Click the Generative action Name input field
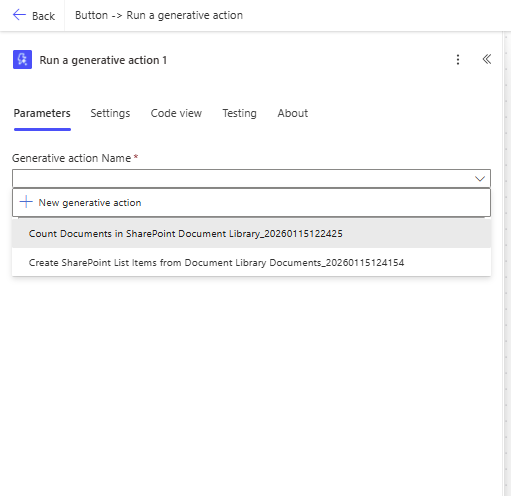This screenshot has height=496, width=511. (x=251, y=178)
